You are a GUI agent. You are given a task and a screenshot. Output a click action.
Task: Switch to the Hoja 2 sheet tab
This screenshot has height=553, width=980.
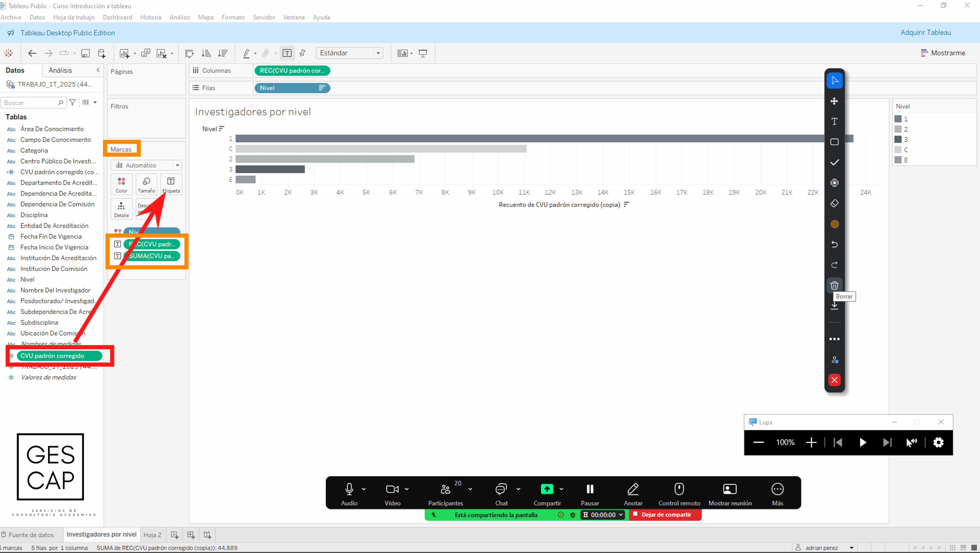click(x=152, y=535)
